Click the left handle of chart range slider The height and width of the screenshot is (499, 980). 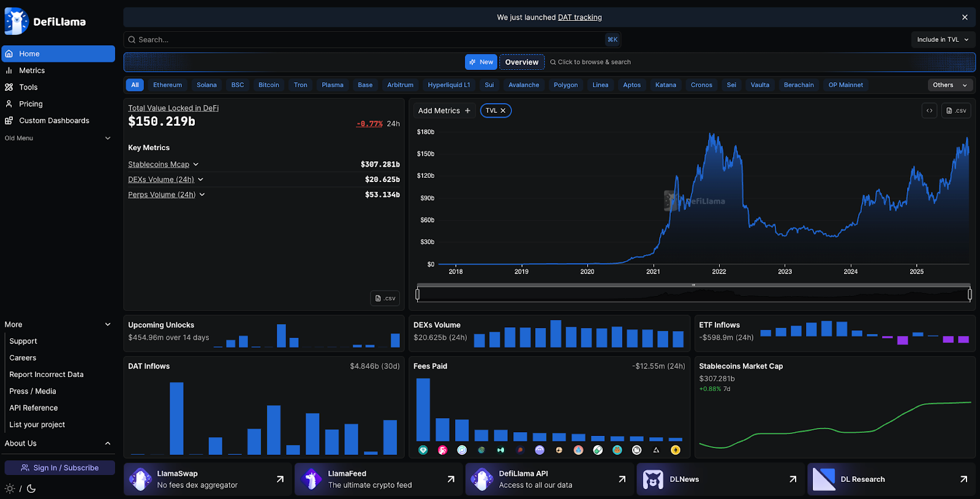(x=418, y=294)
